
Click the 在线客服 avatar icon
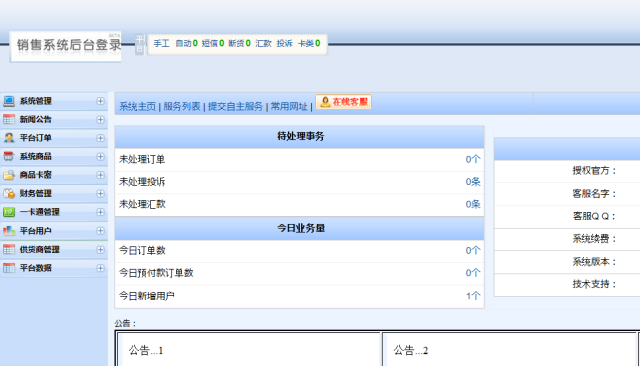[x=325, y=102]
